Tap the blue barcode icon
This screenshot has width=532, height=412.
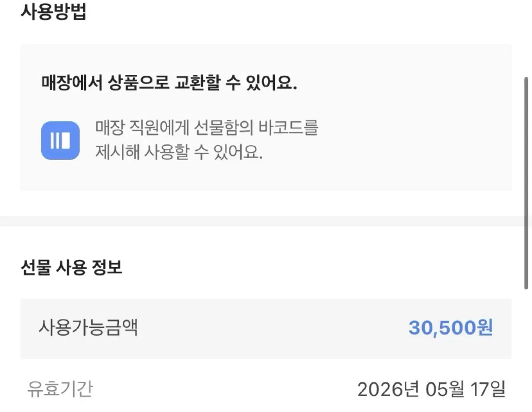coord(60,140)
